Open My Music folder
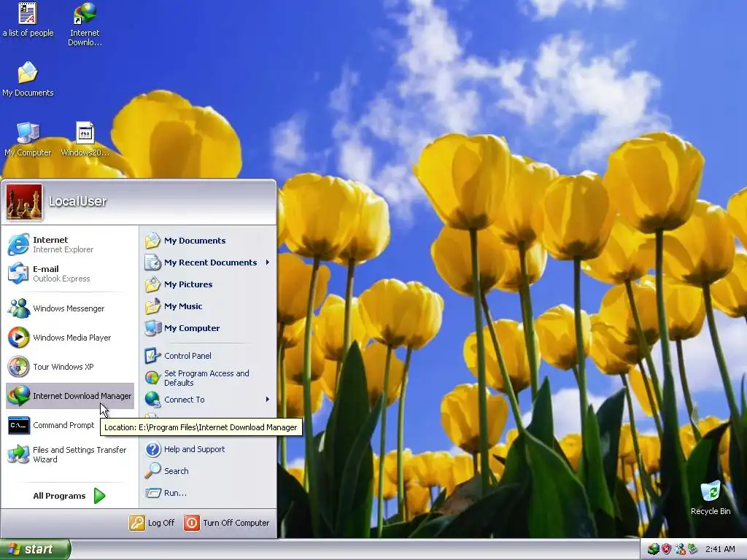 [208, 306]
